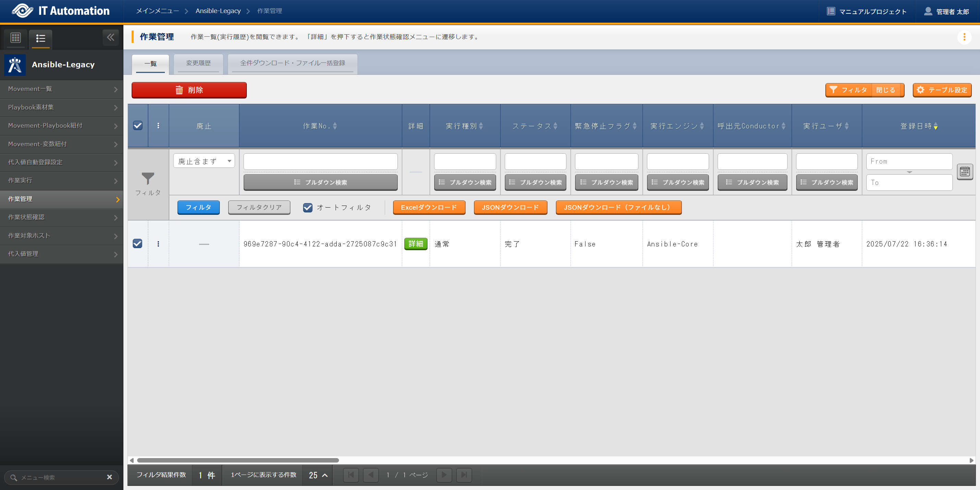This screenshot has height=490, width=980.
Task: Clear menu search with X icon
Action: pos(110,477)
